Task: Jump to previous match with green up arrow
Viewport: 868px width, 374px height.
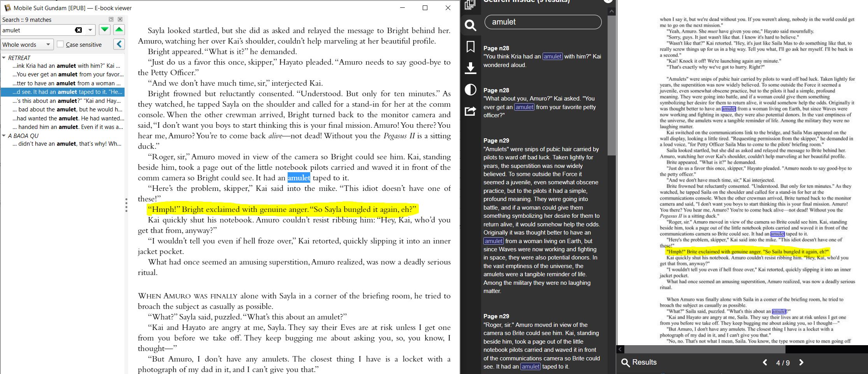Action: click(119, 30)
